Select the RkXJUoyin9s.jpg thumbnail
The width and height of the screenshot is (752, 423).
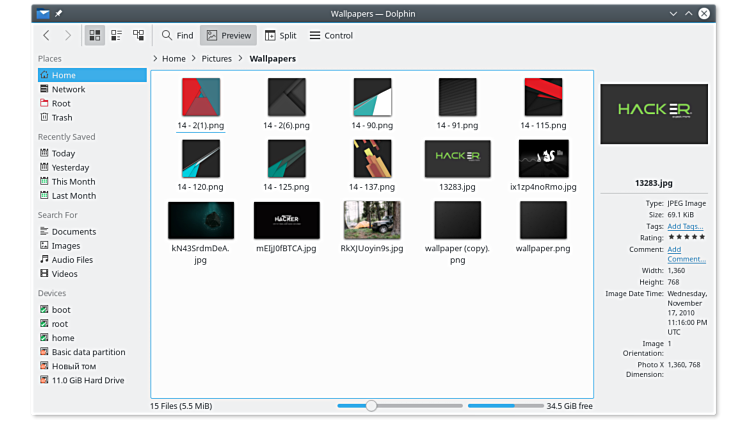point(371,220)
